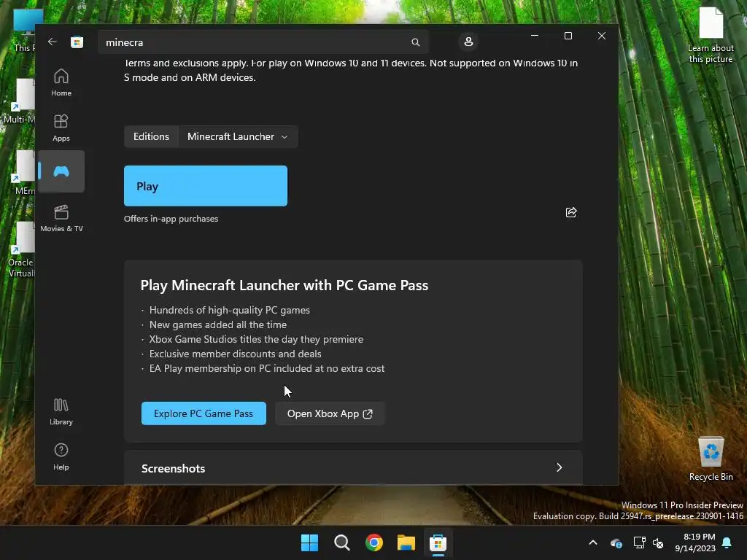Screen dimensions: 747x560
Task: Close the Microsoft Store window
Action: pyautogui.click(x=602, y=36)
